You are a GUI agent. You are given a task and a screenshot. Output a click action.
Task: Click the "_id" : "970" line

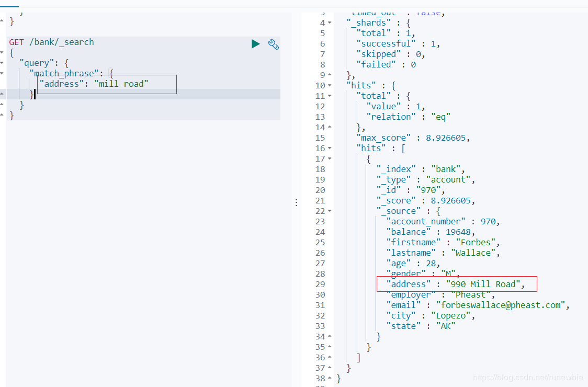click(411, 190)
